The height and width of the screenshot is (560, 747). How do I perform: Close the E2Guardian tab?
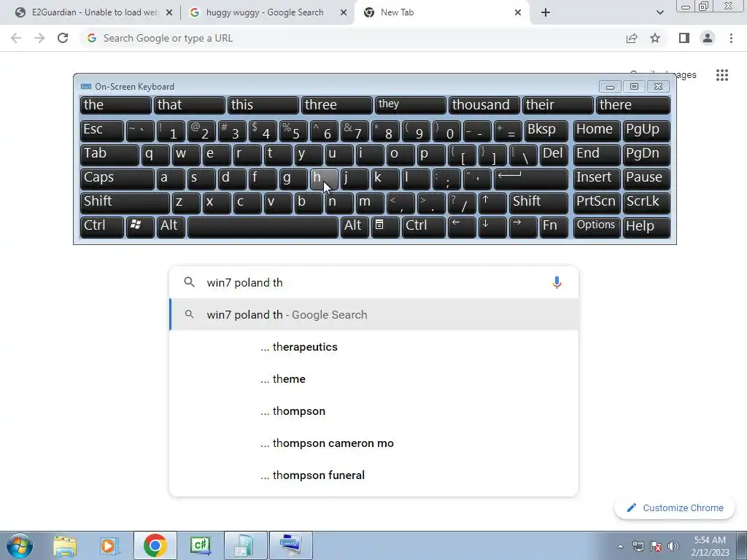169,12
